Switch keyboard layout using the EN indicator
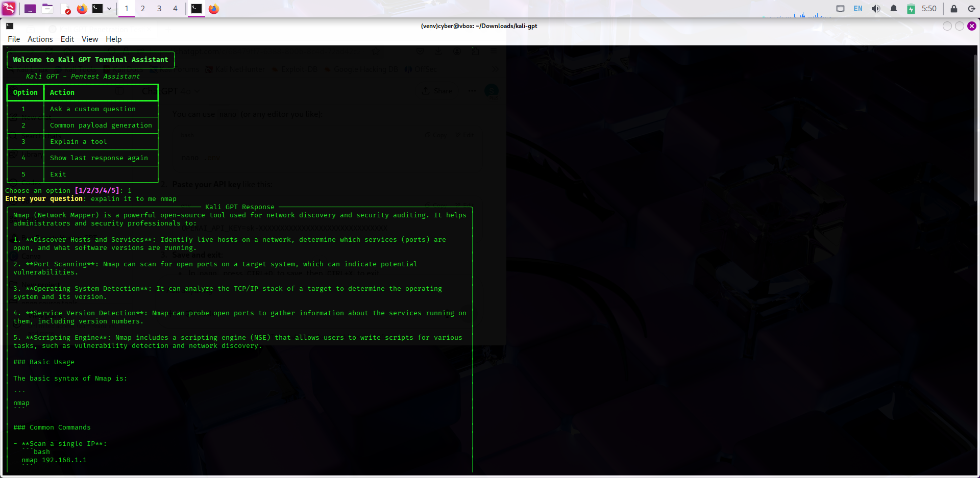The image size is (980, 478). (857, 8)
